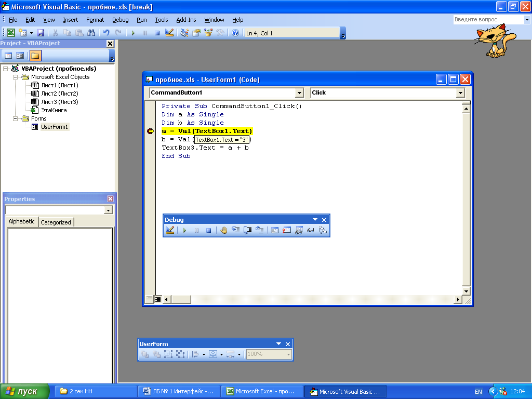Viewport: 532px width, 399px height.
Task: Click View Code icon in Project panel
Action: pos(8,55)
